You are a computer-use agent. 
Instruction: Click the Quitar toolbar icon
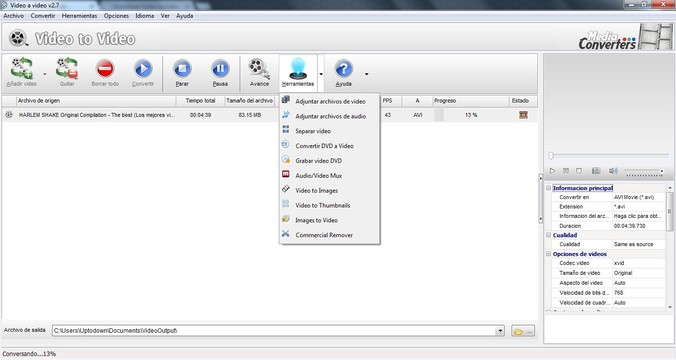coord(67,68)
